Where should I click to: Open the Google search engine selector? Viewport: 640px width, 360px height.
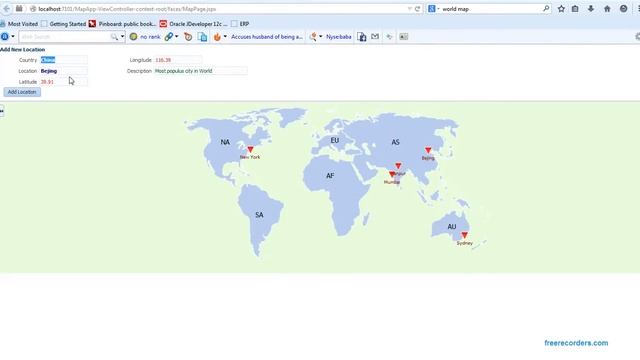[x=433, y=9]
